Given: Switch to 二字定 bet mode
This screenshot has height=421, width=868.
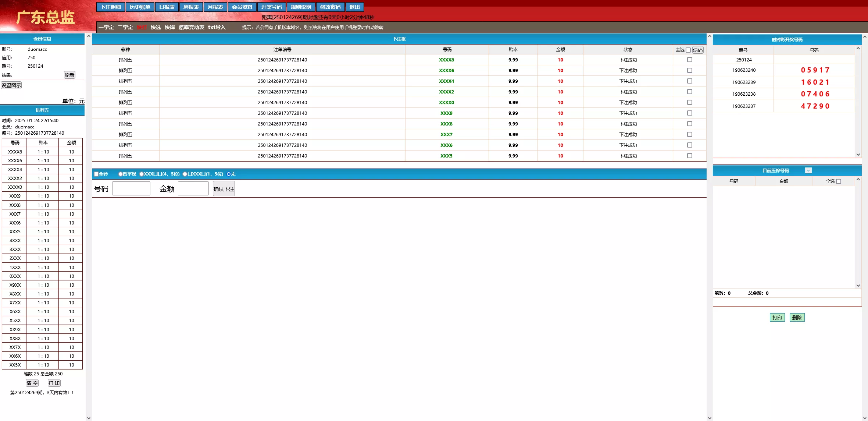Looking at the screenshot, I should (125, 27).
